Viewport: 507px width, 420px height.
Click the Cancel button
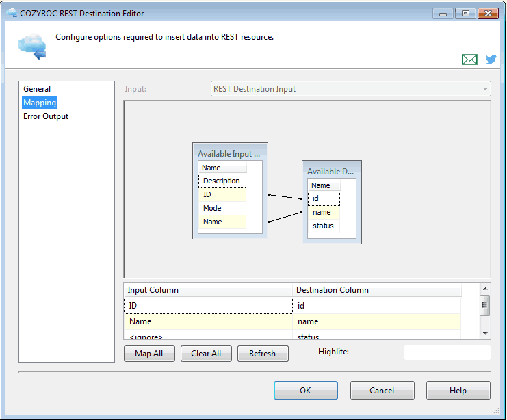point(382,391)
